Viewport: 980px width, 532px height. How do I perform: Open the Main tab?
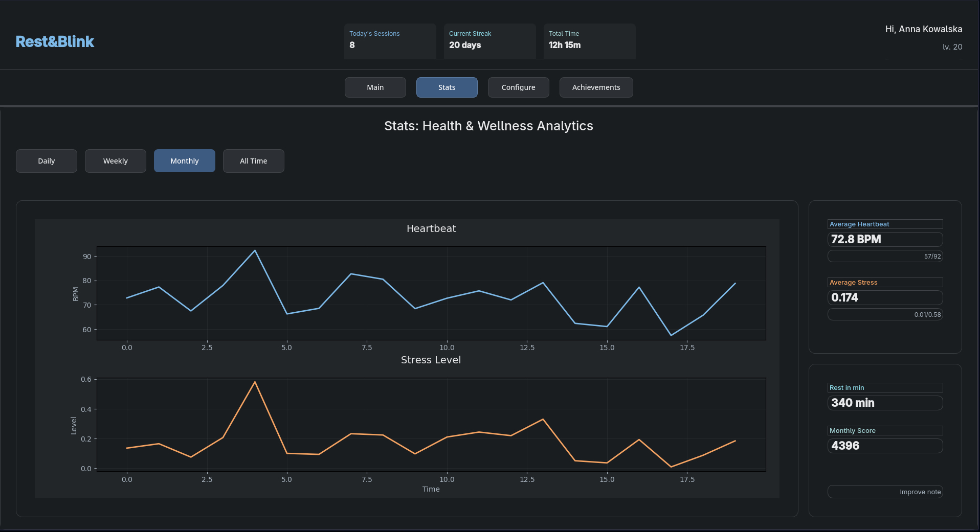[x=375, y=87]
